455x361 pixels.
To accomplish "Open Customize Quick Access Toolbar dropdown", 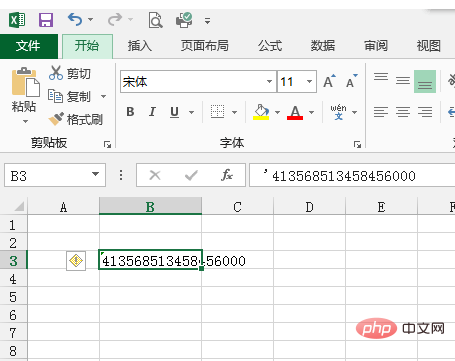I will (x=207, y=21).
